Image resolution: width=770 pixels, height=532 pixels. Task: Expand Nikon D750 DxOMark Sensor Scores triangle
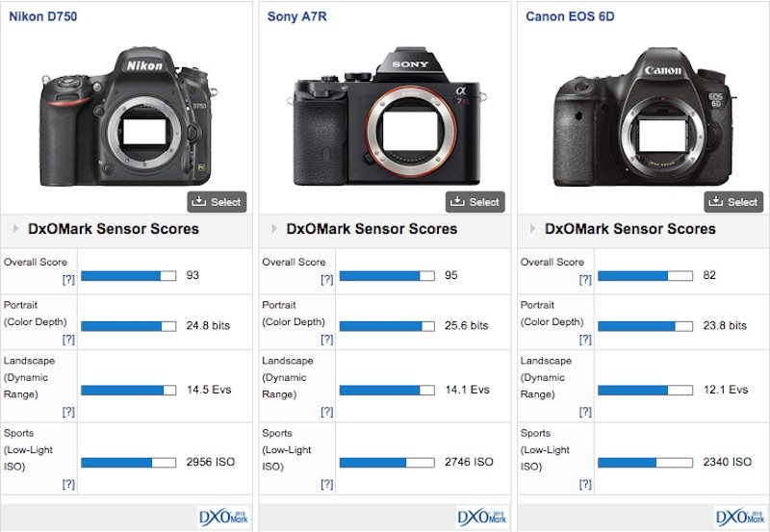(x=15, y=228)
